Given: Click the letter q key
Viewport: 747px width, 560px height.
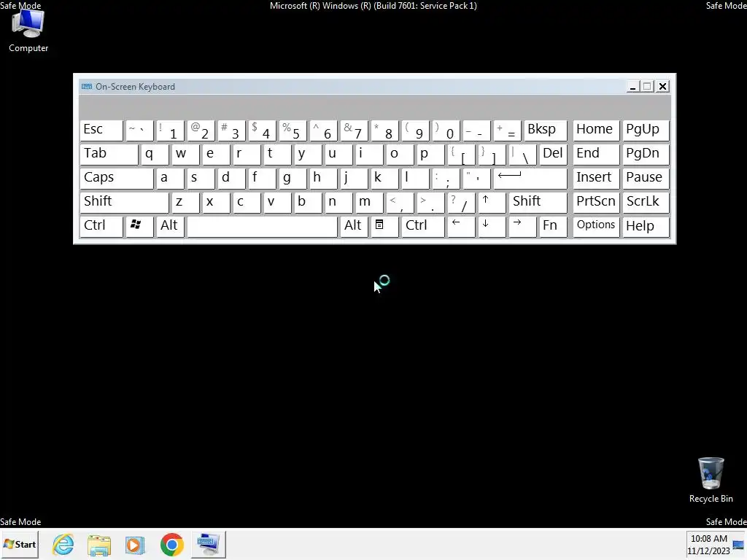Looking at the screenshot, I should [155, 155].
